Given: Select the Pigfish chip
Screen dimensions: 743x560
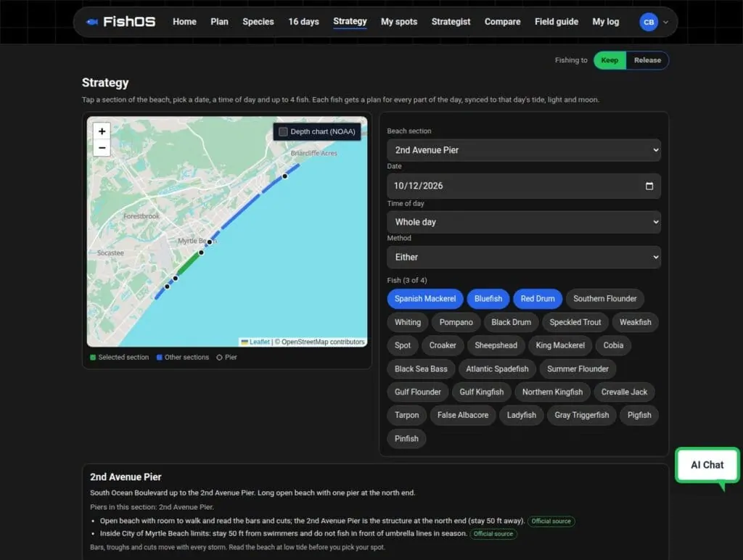Looking at the screenshot, I should (x=639, y=416).
